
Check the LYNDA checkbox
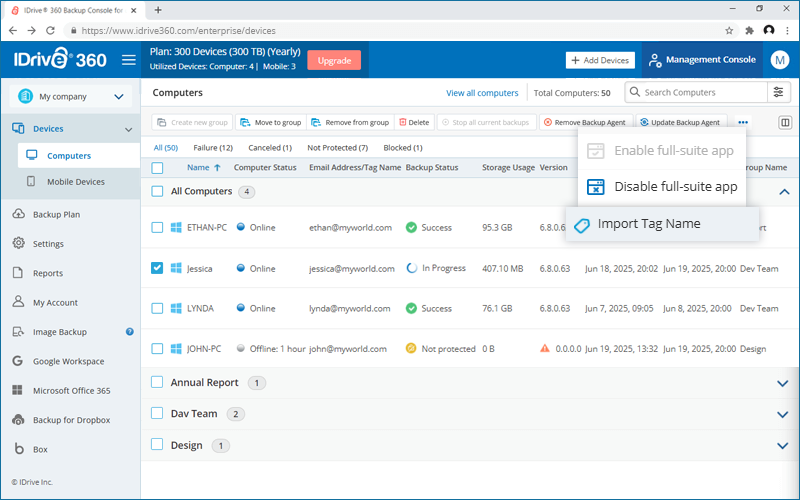tap(157, 308)
